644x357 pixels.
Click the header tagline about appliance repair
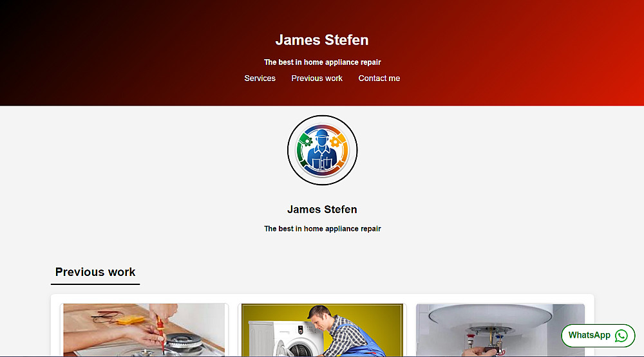[323, 62]
